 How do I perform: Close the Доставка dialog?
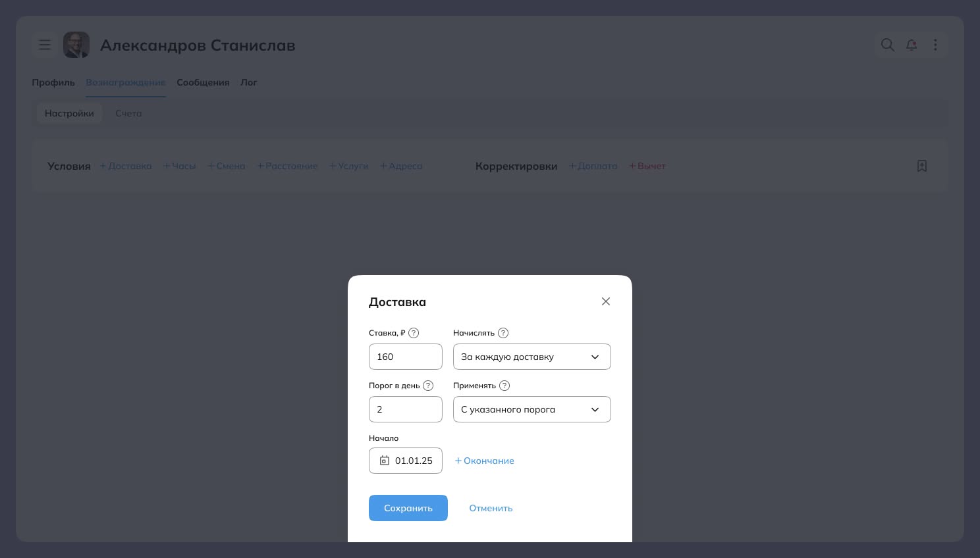click(x=606, y=301)
